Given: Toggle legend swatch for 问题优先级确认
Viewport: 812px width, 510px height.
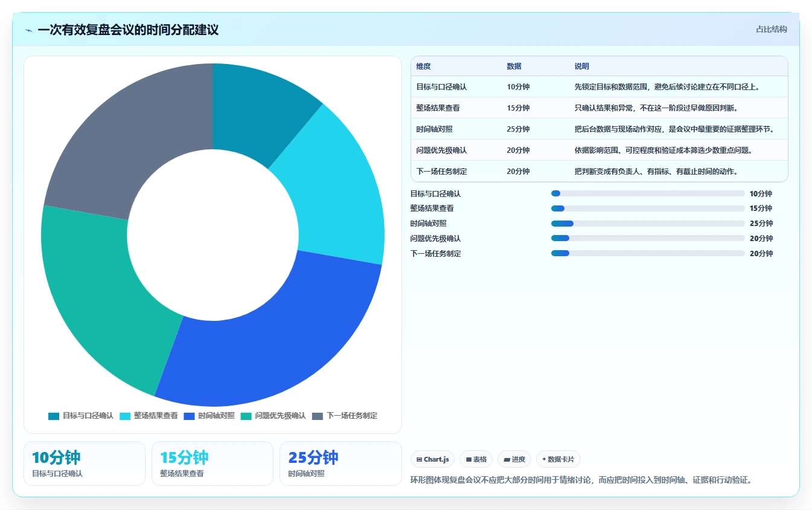Looking at the screenshot, I should coord(246,416).
